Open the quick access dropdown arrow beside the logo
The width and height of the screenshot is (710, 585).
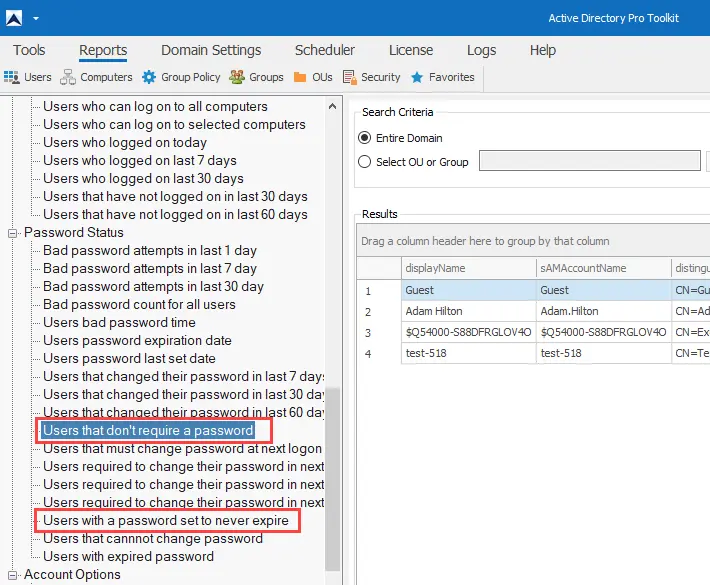click(x=36, y=19)
